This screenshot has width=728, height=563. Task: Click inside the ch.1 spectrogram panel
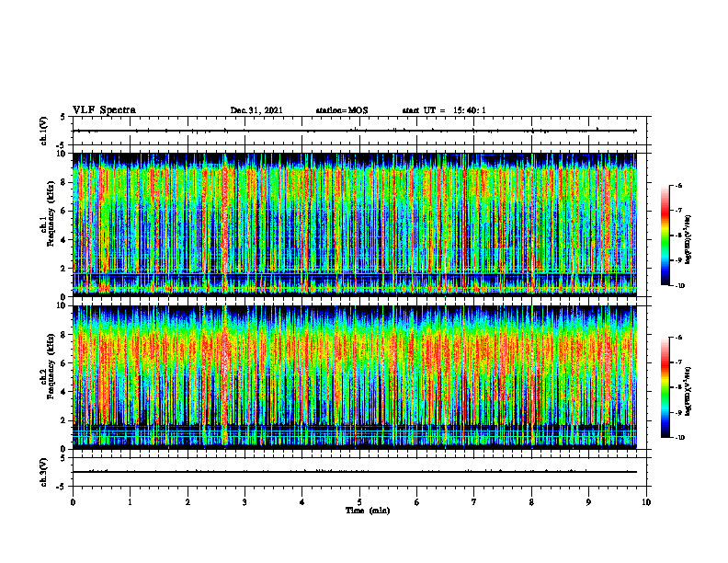355,224
